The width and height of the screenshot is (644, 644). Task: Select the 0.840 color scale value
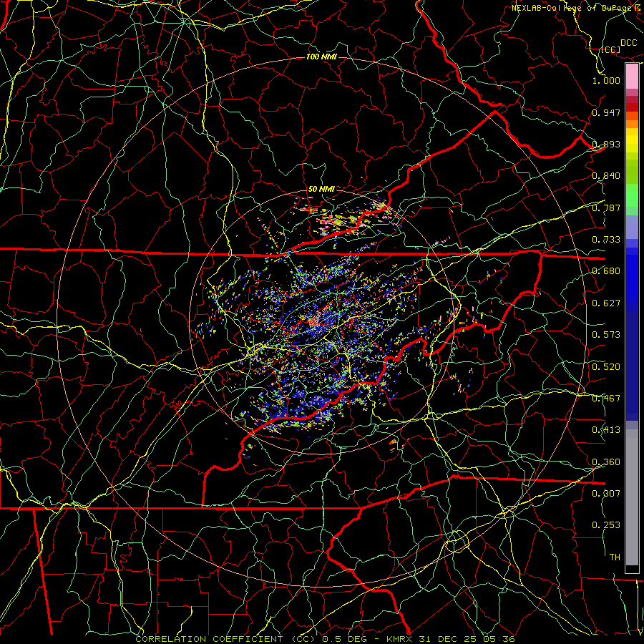[x=606, y=176]
